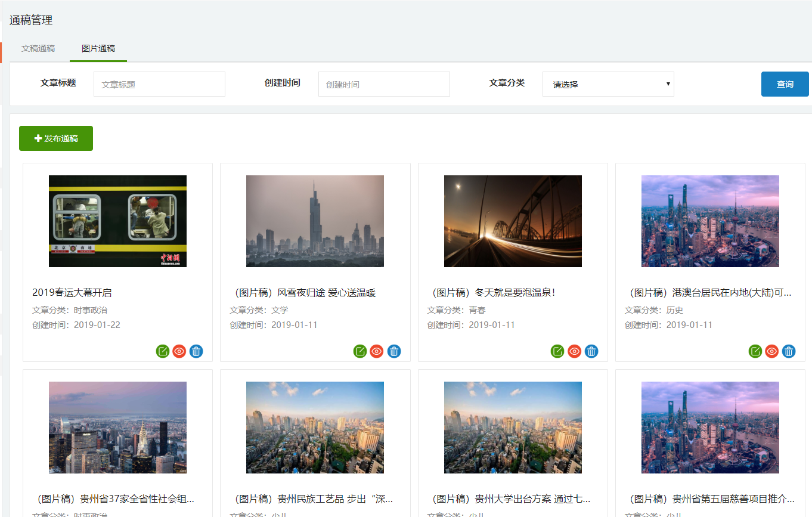The image size is (812, 517).
Task: Edit the 港澳台居民在内地 article
Action: pyautogui.click(x=755, y=351)
